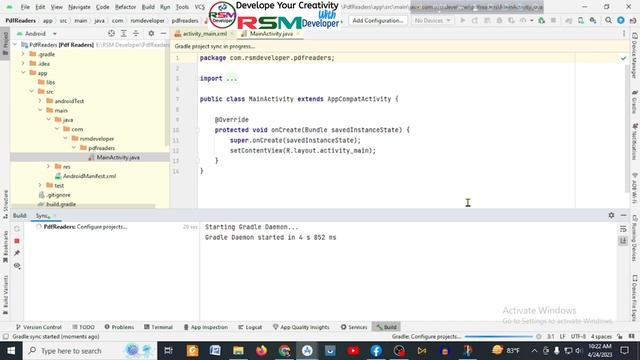
Task: Open Device Manager icon in top toolbar
Action: pos(581,20)
